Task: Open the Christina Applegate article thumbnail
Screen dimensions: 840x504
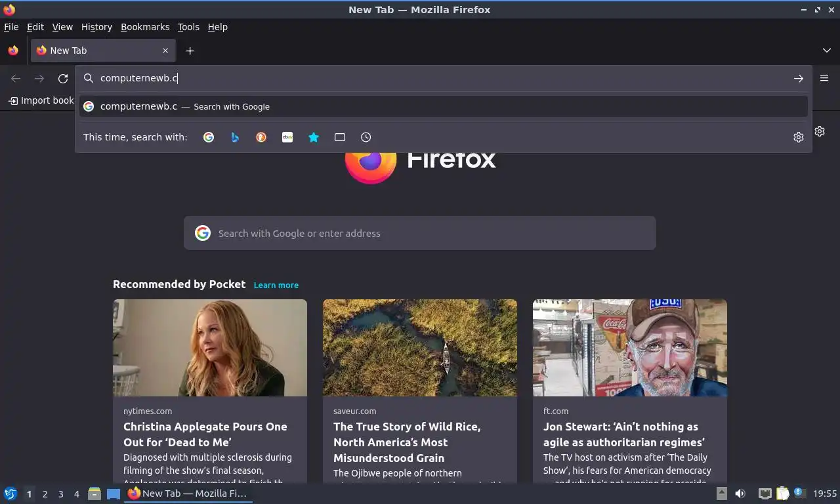Action: click(x=210, y=348)
